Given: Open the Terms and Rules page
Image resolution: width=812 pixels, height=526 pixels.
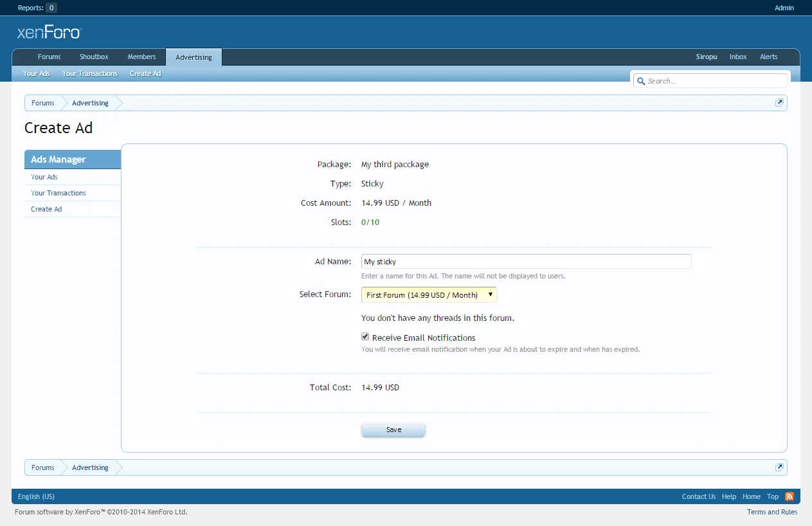Looking at the screenshot, I should (771, 511).
